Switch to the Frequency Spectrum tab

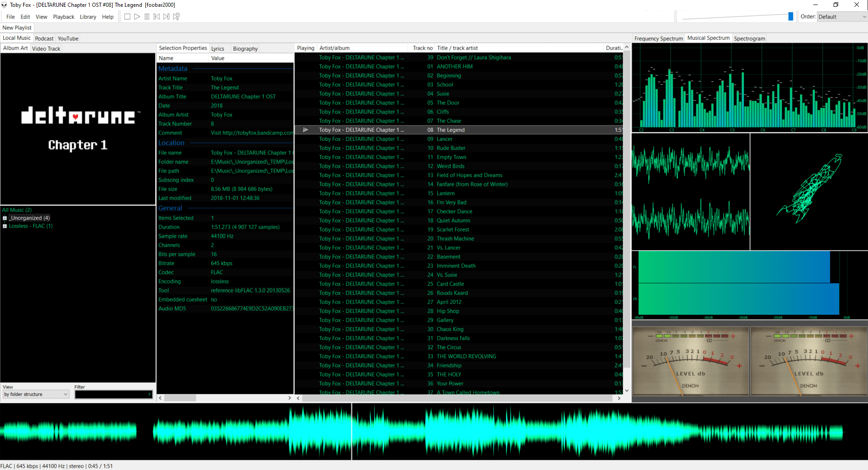pos(658,38)
